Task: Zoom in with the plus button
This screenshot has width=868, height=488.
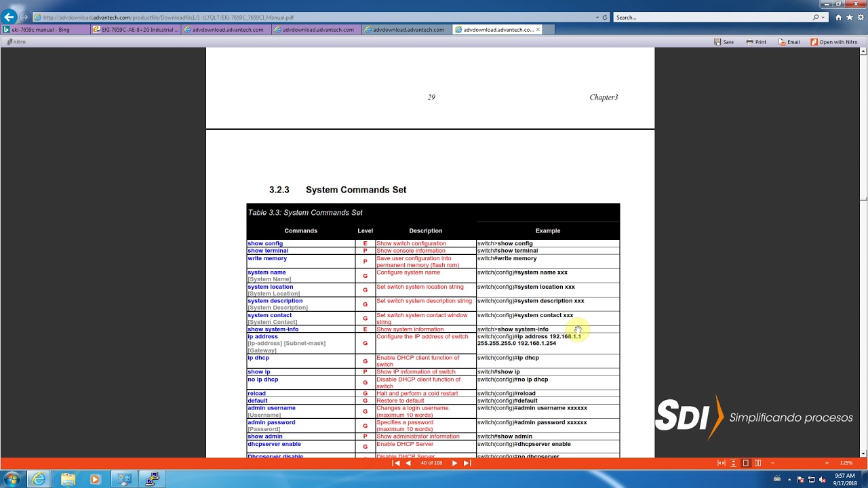Action: [827, 463]
